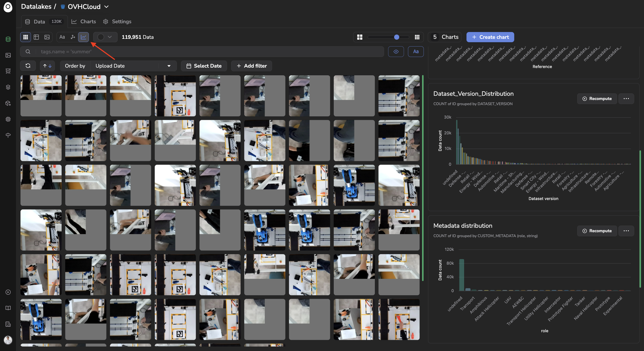Toggle the eye visibility button beside search

pyautogui.click(x=396, y=51)
